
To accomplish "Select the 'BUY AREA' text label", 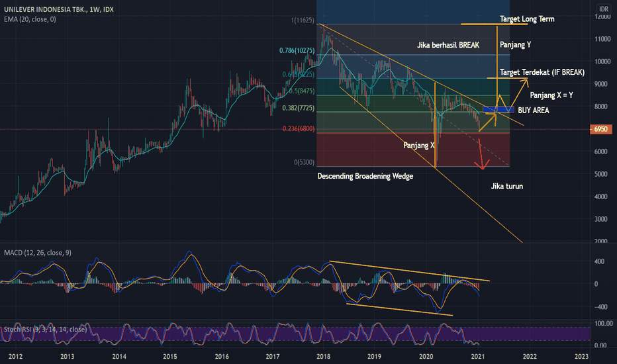I will 533,111.
